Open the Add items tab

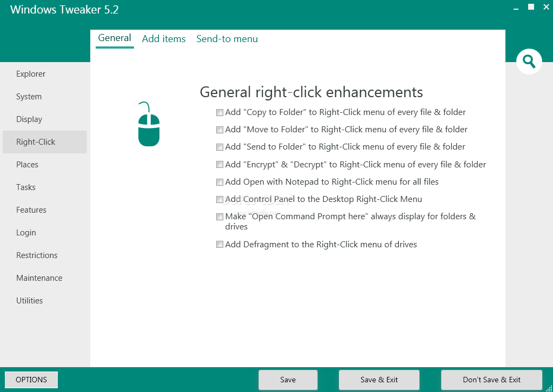pos(164,39)
